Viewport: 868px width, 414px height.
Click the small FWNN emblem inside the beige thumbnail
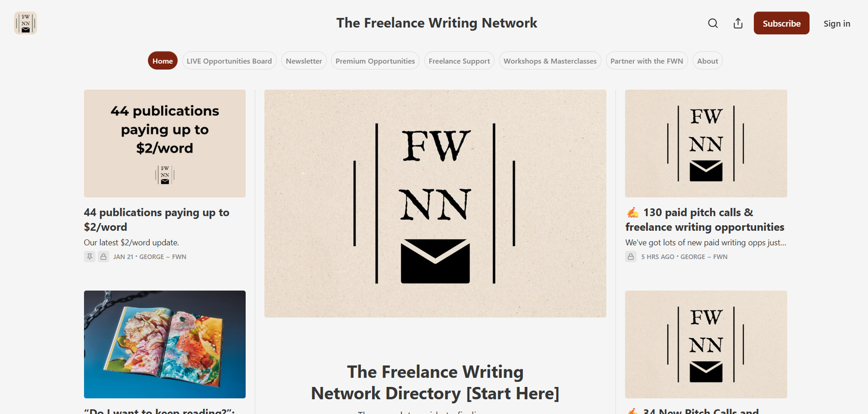tap(164, 175)
